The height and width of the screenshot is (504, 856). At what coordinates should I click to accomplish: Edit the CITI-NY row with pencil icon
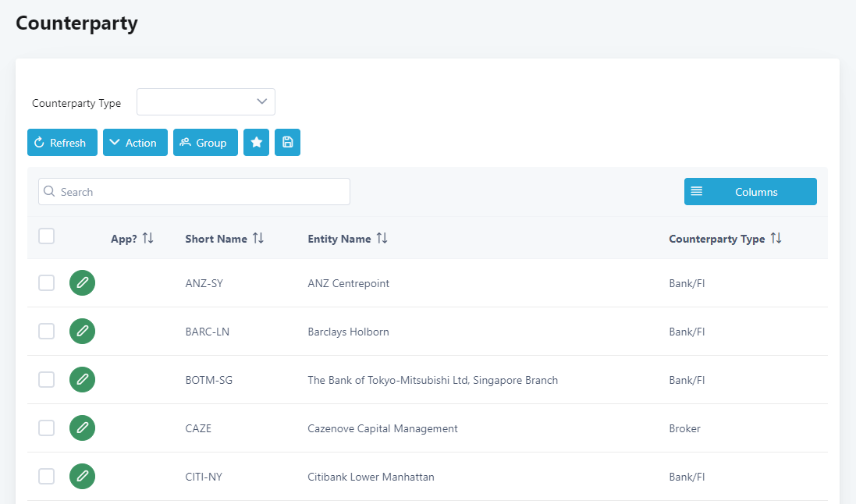83,476
